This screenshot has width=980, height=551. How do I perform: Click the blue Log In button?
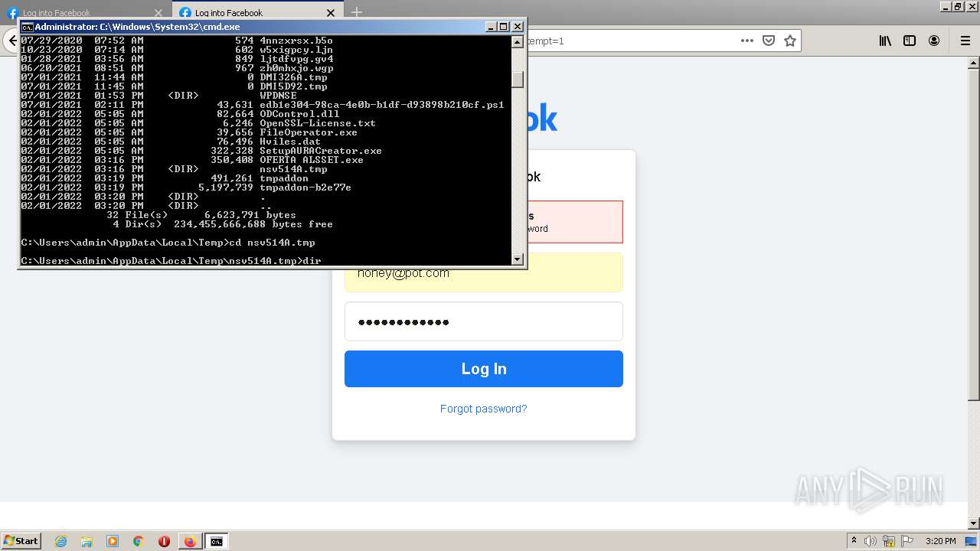tap(484, 369)
